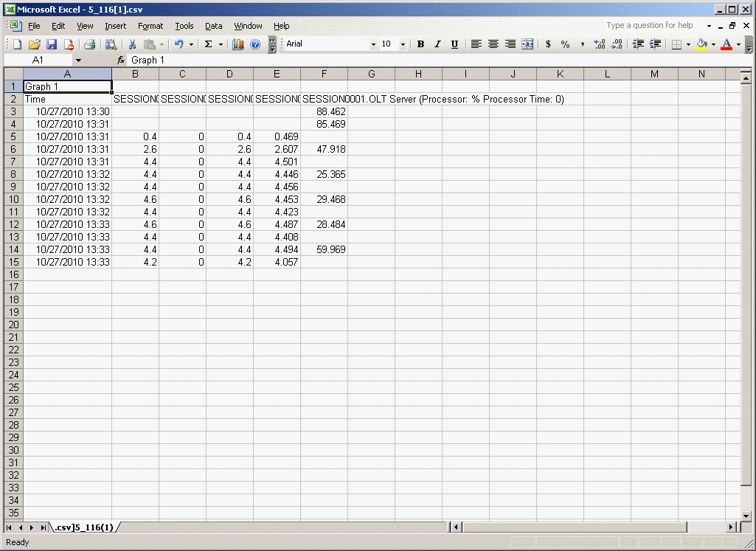Select column F header
756x551 pixels.
[x=324, y=74]
